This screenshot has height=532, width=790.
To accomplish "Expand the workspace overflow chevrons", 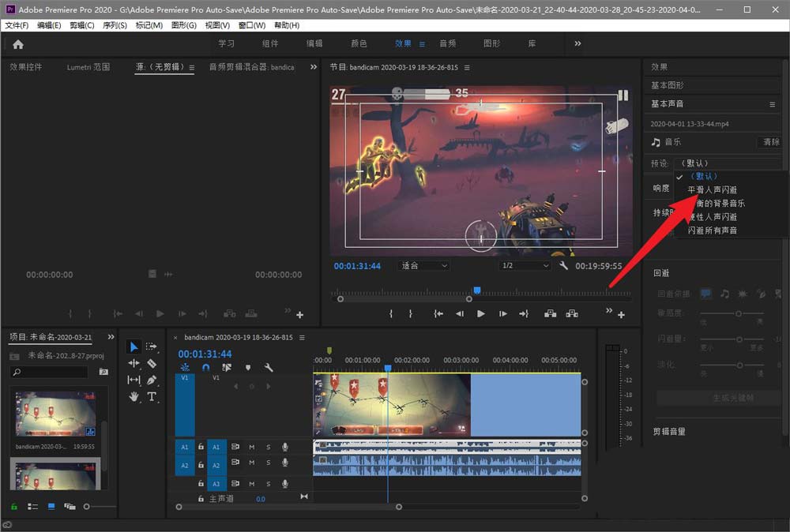I will 578,43.
